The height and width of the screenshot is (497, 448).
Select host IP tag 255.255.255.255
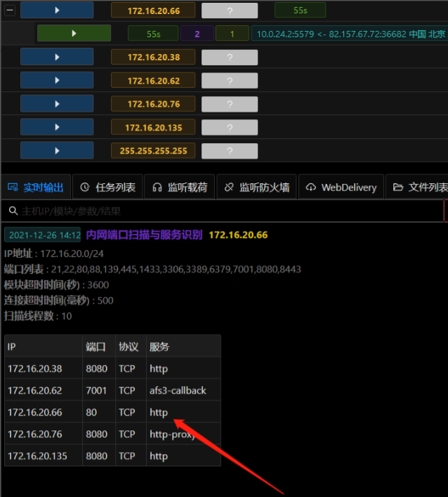pyautogui.click(x=154, y=151)
